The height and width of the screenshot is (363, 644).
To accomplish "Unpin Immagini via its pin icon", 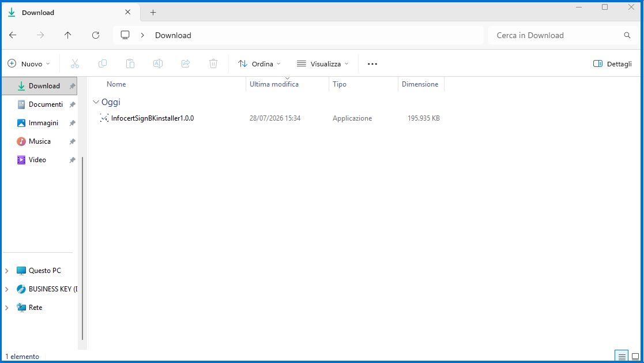I will pyautogui.click(x=72, y=123).
